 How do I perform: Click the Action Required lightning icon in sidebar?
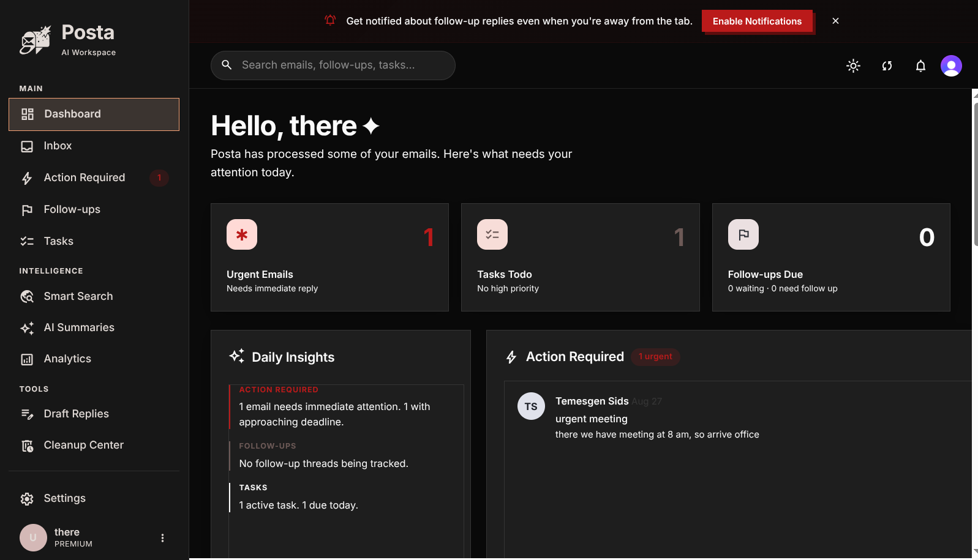27,178
